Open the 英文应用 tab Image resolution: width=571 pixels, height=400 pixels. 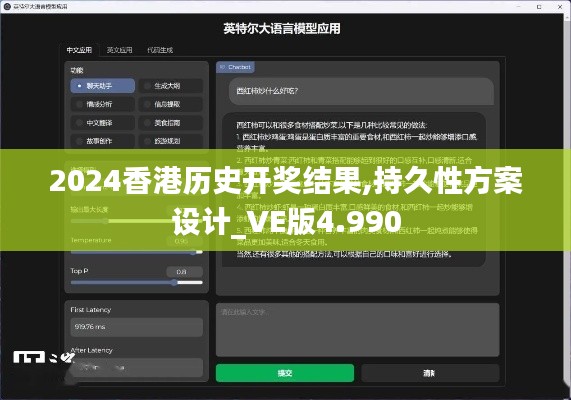tap(119, 50)
